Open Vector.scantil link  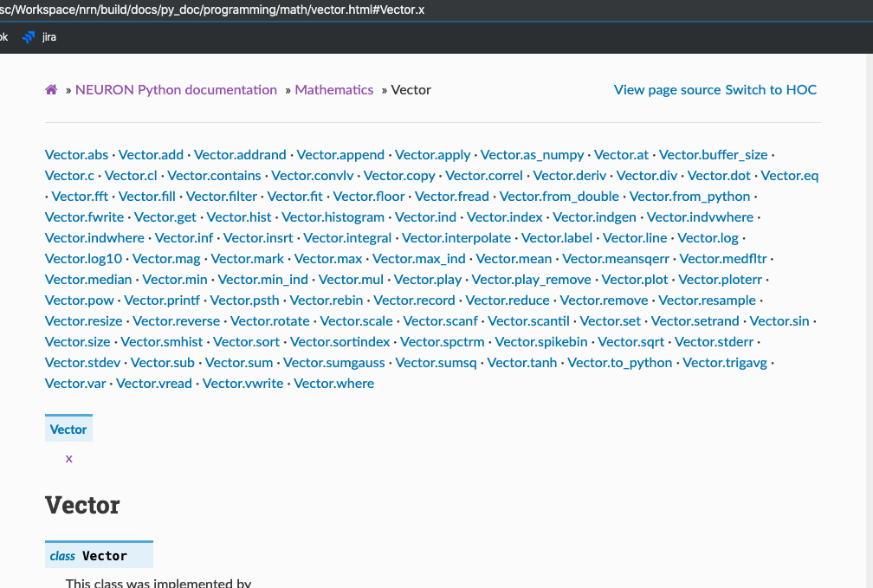[529, 321]
